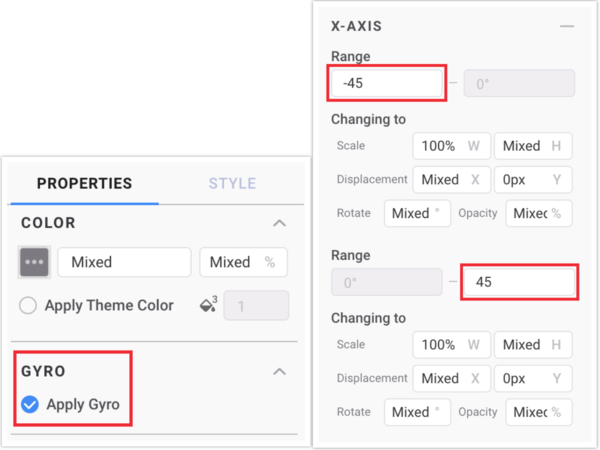Click the color opacity percent field
The image size is (600, 450).
[x=243, y=262]
